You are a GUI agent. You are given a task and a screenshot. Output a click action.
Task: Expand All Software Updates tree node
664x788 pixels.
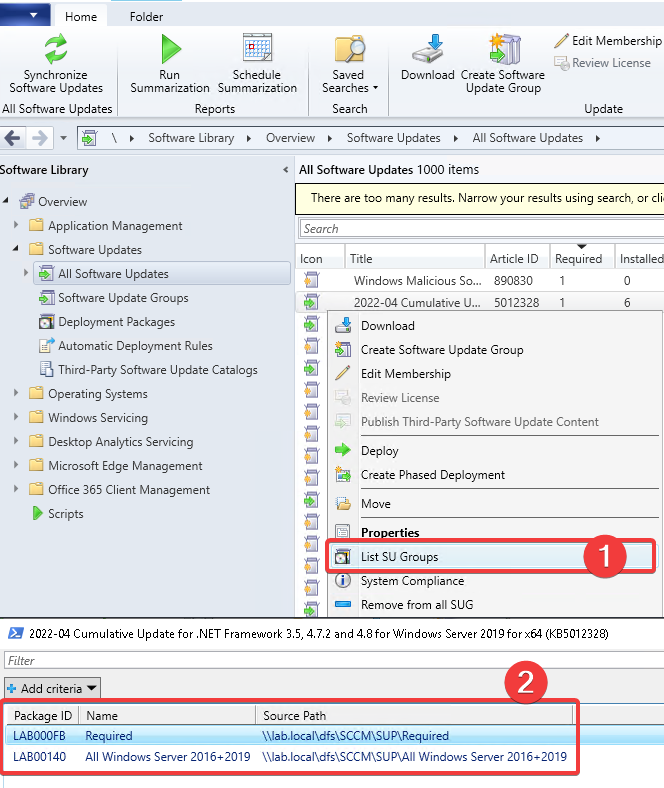pyautogui.click(x=26, y=273)
